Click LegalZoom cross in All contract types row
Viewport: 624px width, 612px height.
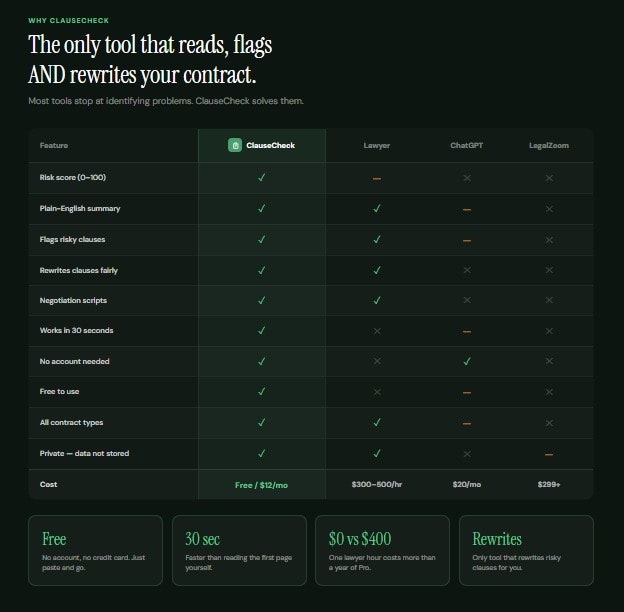(549, 423)
